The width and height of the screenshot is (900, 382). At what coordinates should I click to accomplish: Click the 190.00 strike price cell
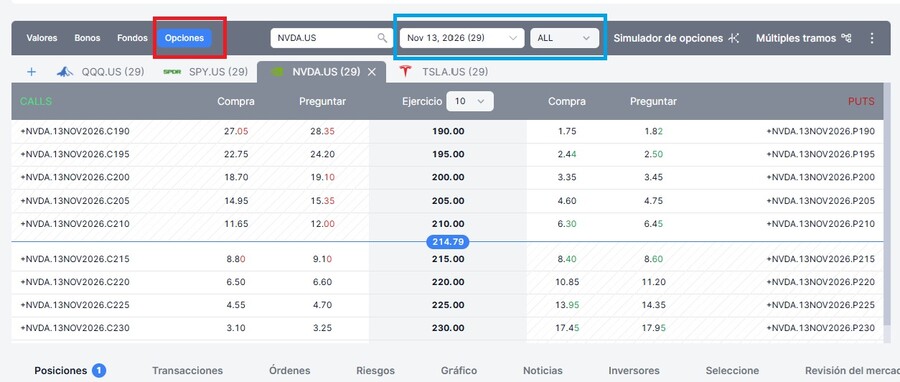click(448, 131)
